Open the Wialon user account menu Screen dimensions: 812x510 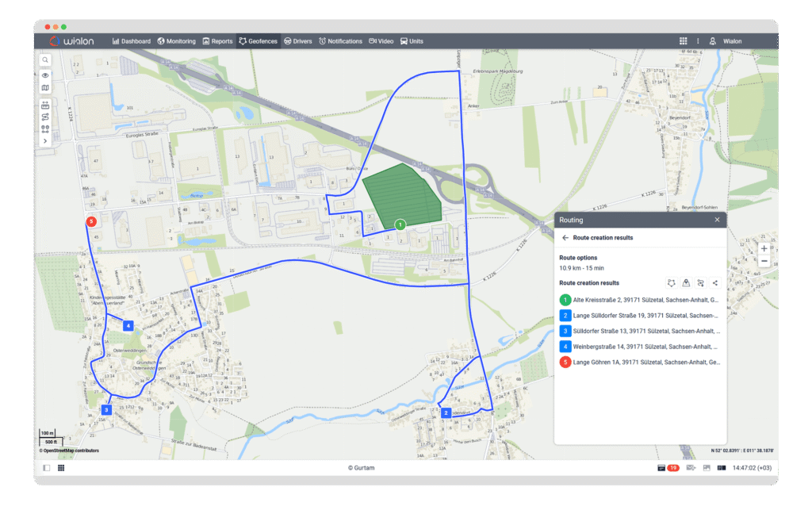click(x=726, y=41)
